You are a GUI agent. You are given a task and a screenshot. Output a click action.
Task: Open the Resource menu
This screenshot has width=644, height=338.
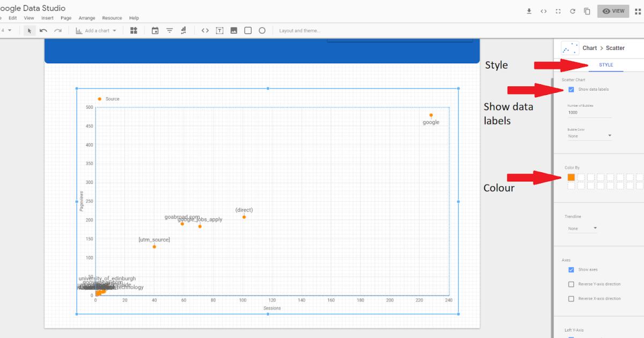click(112, 18)
